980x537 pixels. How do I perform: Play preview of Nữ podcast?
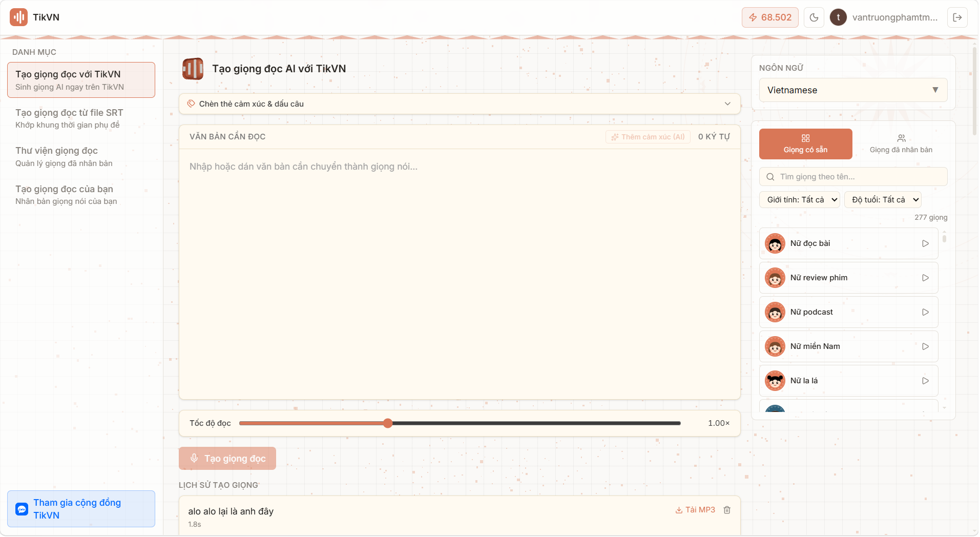pos(925,312)
